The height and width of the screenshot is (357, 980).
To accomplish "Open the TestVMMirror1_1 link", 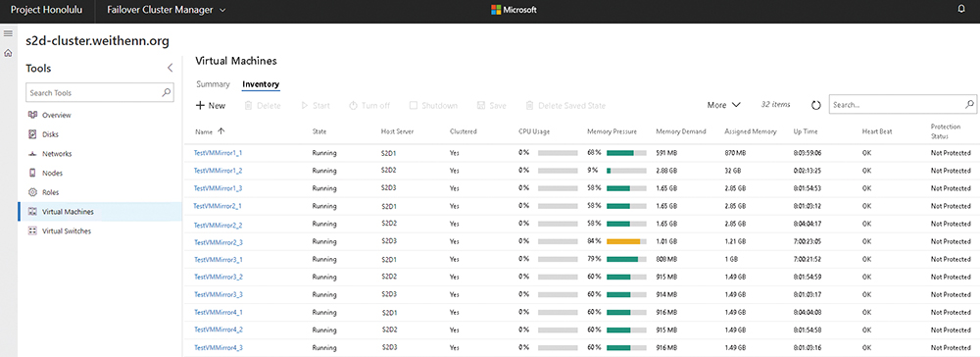I will pyautogui.click(x=219, y=153).
